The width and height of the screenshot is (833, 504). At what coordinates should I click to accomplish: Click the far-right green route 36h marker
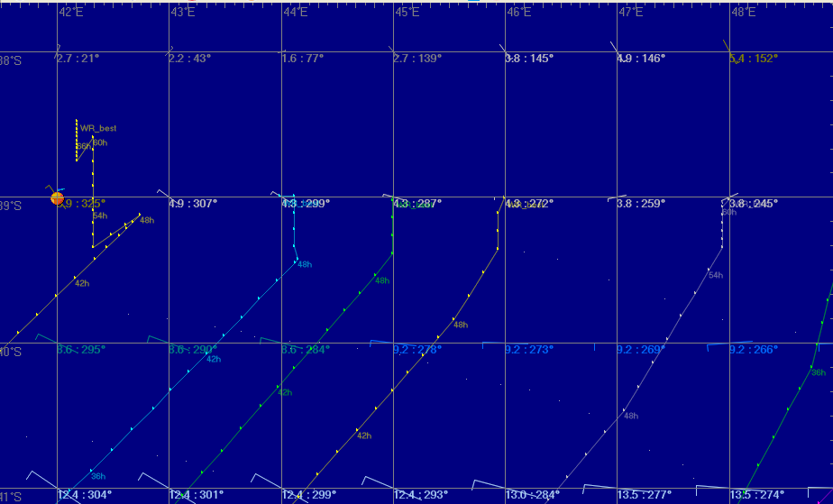click(x=818, y=372)
